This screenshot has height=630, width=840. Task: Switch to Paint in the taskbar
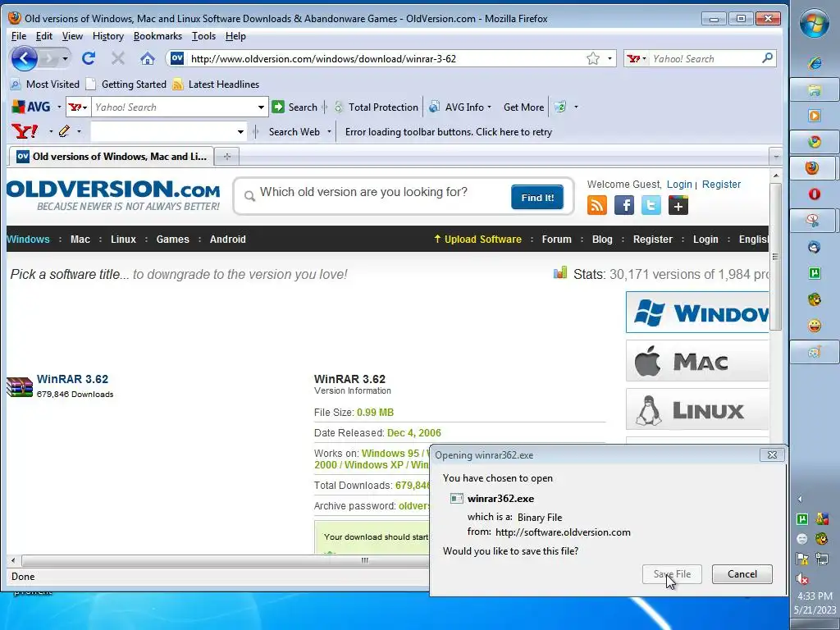click(815, 352)
